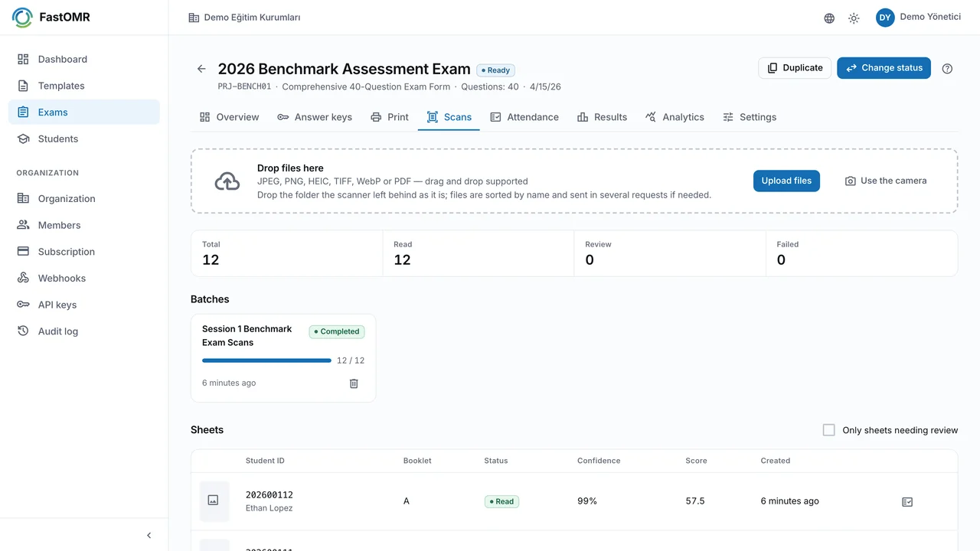Open API keys in the sidebar
The image size is (980, 551).
pos(84,305)
